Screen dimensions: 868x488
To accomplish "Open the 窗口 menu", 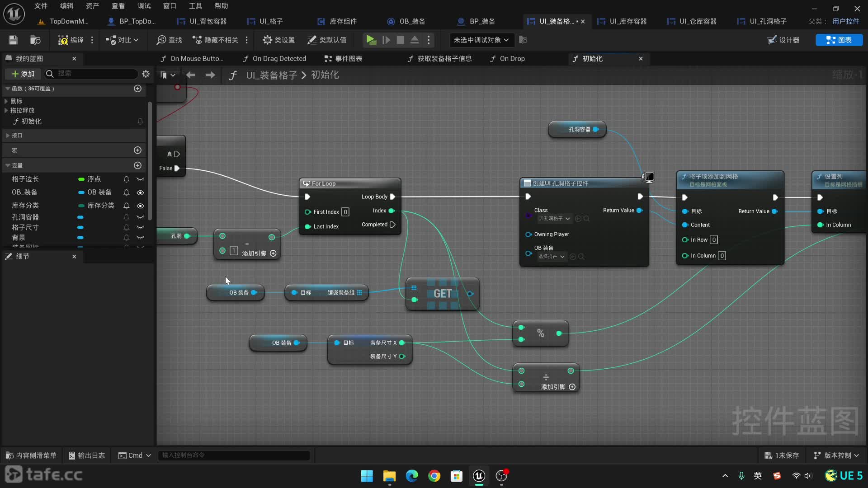I will [x=170, y=6].
